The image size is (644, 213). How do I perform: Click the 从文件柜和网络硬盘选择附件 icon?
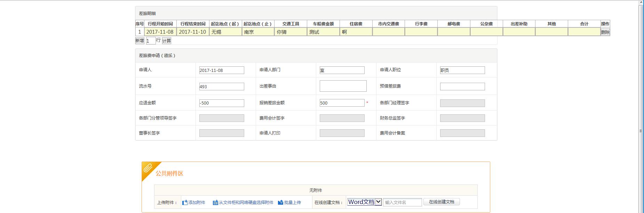[x=215, y=203]
